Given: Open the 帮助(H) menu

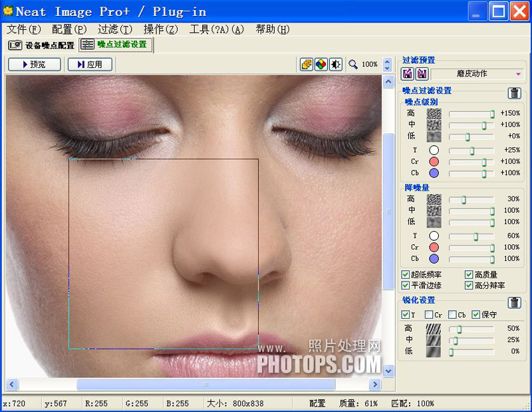Looking at the screenshot, I should (273, 29).
